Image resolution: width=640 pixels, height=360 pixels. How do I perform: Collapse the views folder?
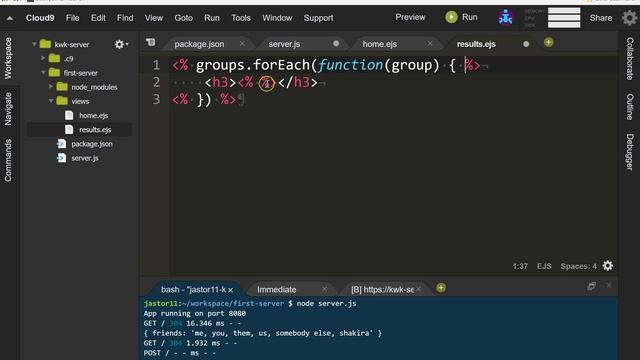click(x=51, y=101)
